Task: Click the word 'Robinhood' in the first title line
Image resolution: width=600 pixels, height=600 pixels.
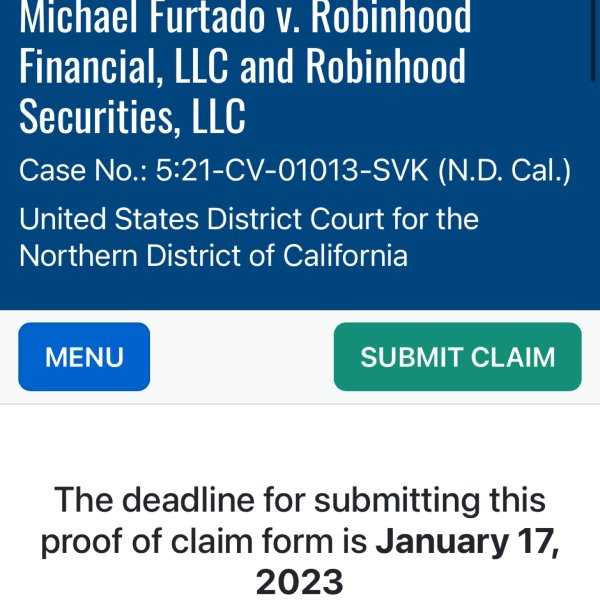Action: click(391, 16)
